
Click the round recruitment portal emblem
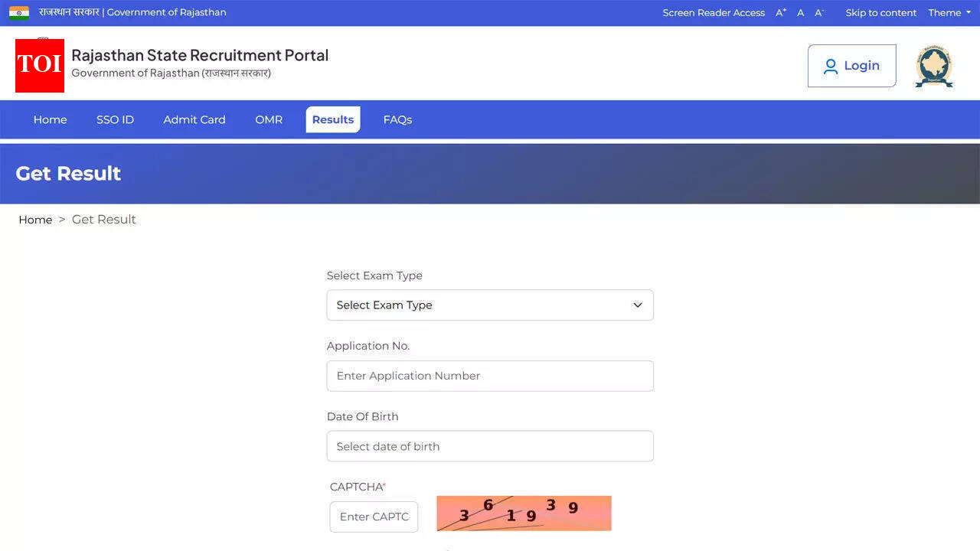point(934,66)
